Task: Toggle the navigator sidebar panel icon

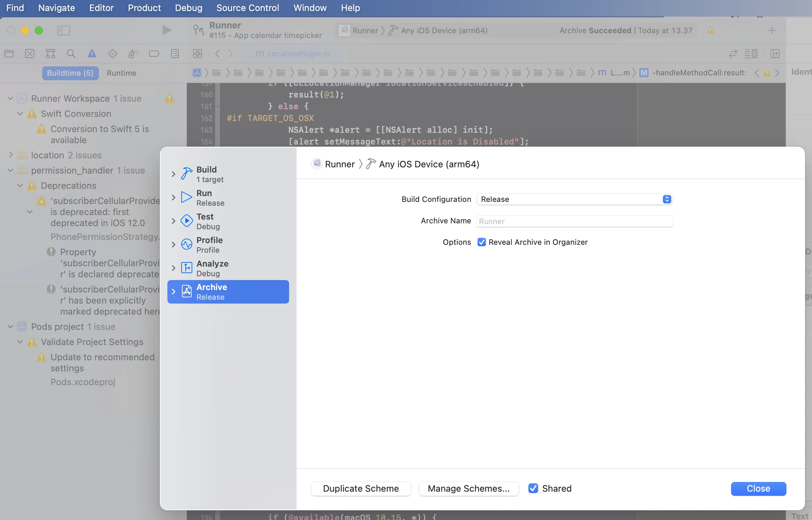Action: [64, 30]
